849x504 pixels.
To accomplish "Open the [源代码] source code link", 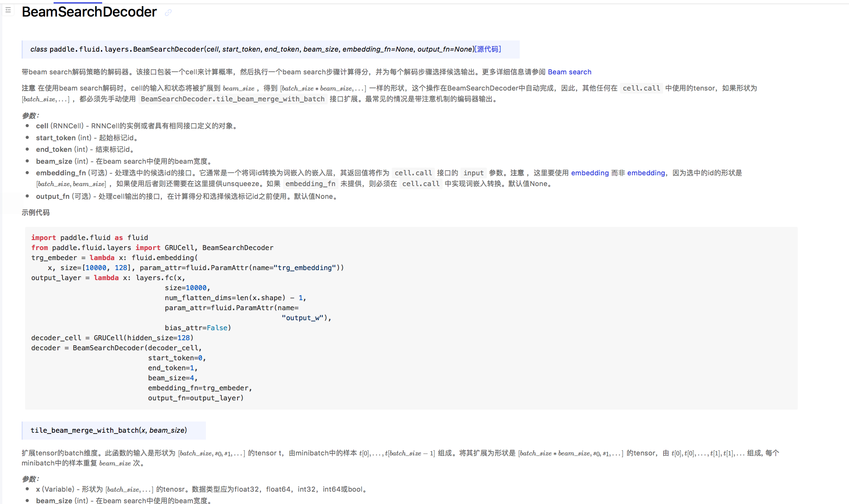I will [x=488, y=49].
